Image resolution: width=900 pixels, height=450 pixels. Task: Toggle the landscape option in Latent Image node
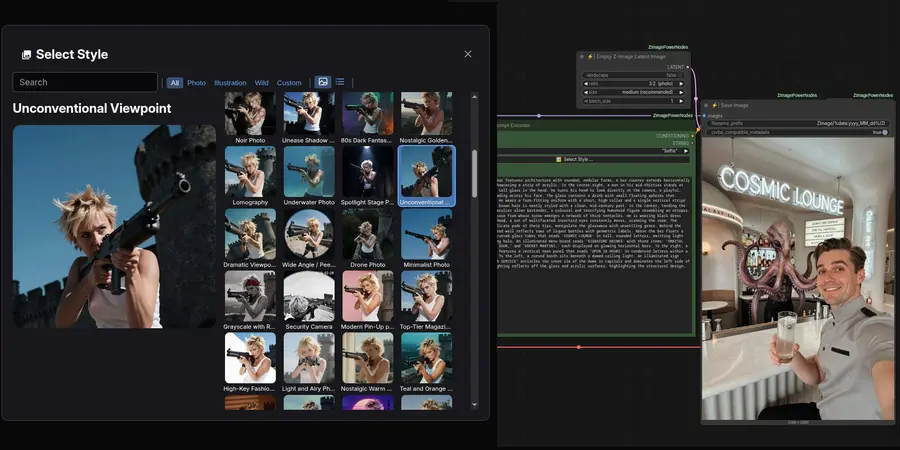634,75
